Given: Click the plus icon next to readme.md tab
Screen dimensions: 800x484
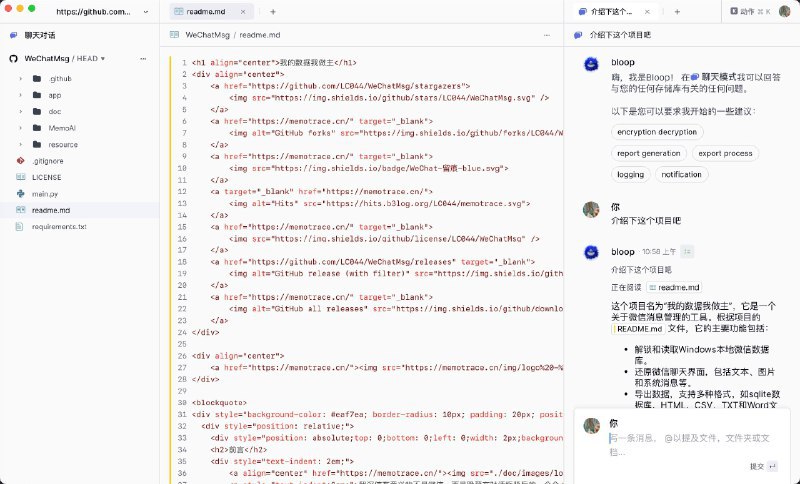Looking at the screenshot, I should pyautogui.click(x=273, y=11).
